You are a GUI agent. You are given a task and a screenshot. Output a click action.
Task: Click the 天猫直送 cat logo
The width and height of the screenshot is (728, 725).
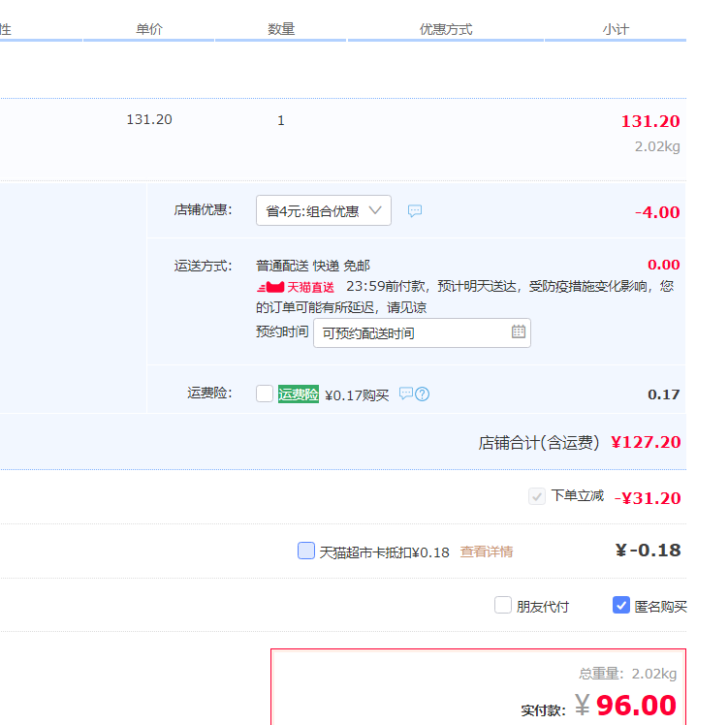pyautogui.click(x=270, y=287)
